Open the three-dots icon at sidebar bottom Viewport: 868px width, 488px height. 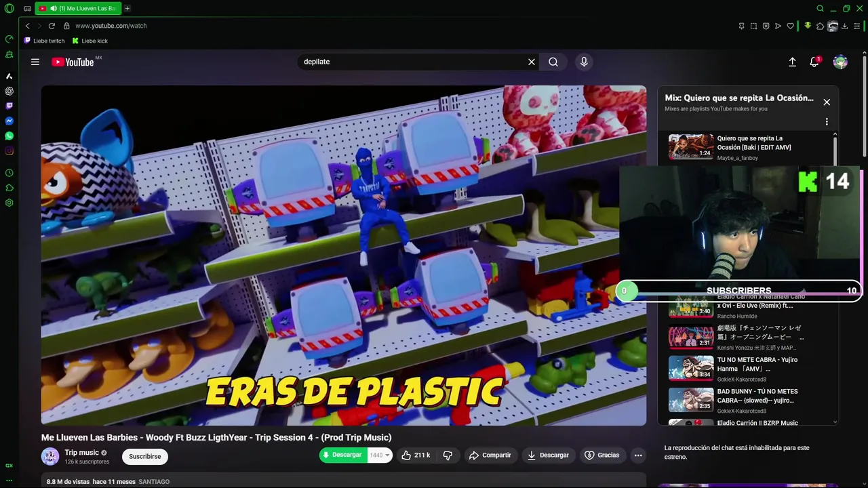pyautogui.click(x=9, y=480)
